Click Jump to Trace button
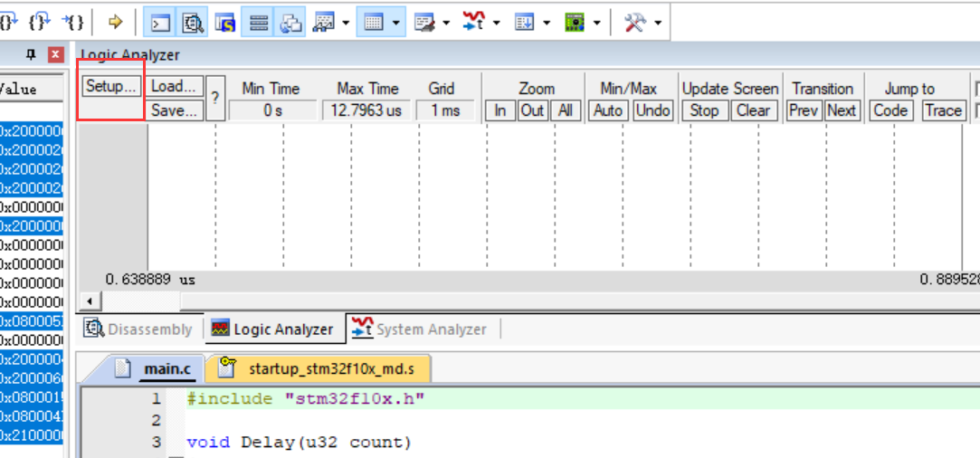Image resolution: width=980 pixels, height=458 pixels. [944, 110]
